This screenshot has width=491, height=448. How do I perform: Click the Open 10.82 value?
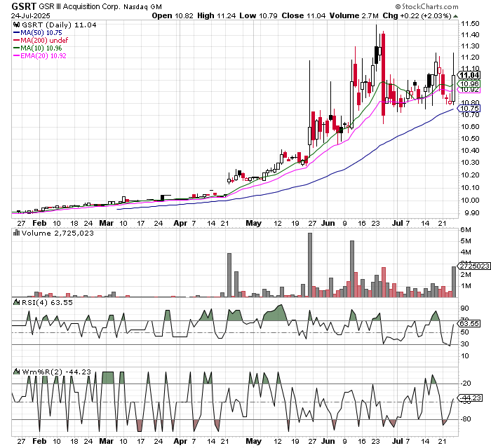[173, 15]
